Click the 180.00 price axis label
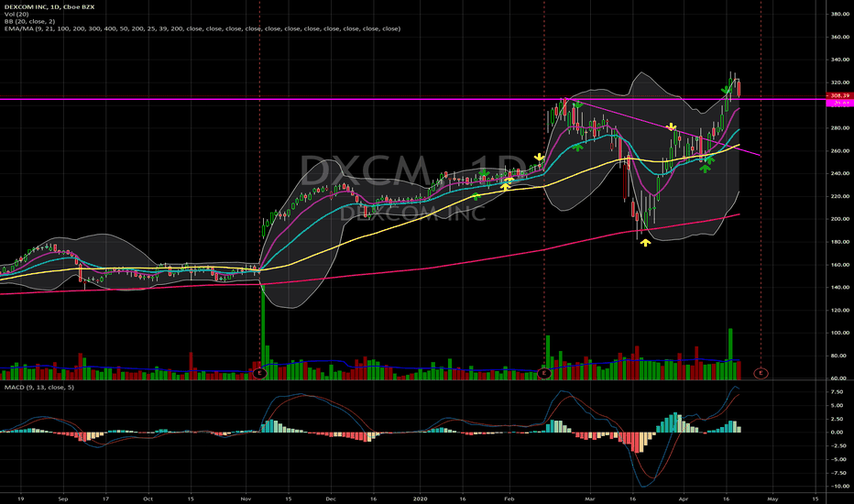 coord(840,242)
